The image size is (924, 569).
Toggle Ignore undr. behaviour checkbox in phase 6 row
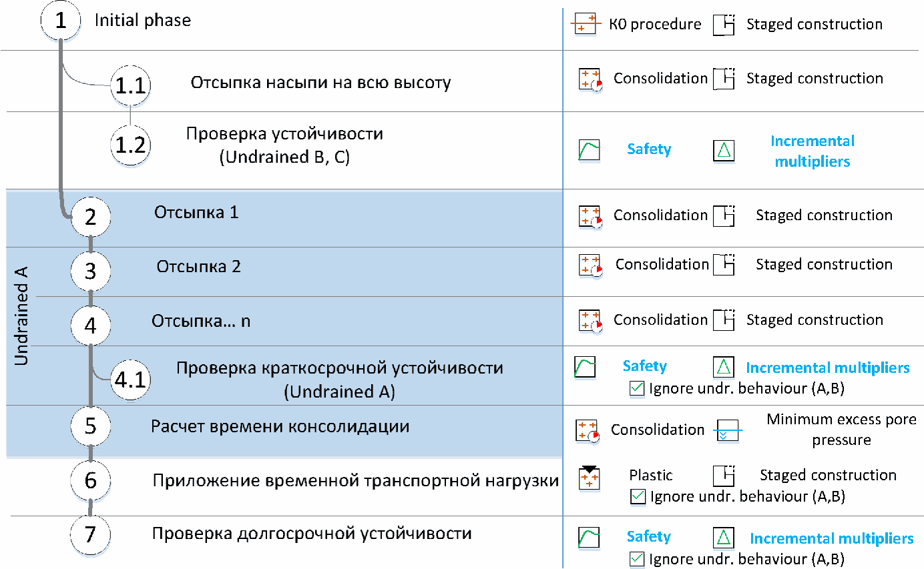(638, 496)
